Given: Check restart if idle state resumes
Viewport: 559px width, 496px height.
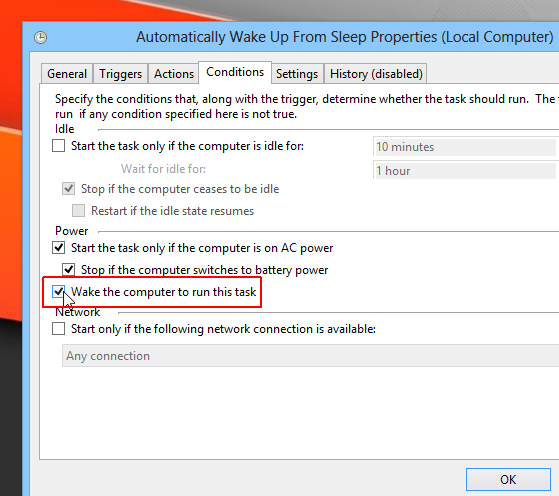Looking at the screenshot, I should (x=78, y=211).
